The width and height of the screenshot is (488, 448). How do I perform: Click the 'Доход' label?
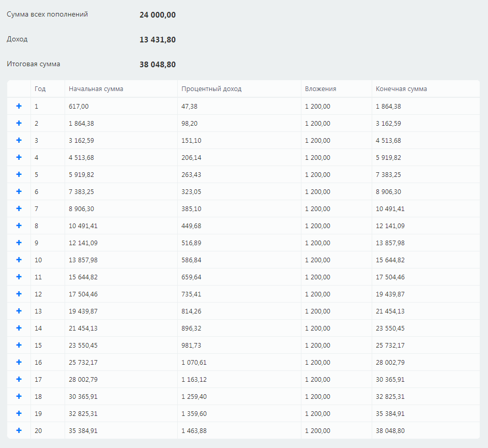pos(17,39)
